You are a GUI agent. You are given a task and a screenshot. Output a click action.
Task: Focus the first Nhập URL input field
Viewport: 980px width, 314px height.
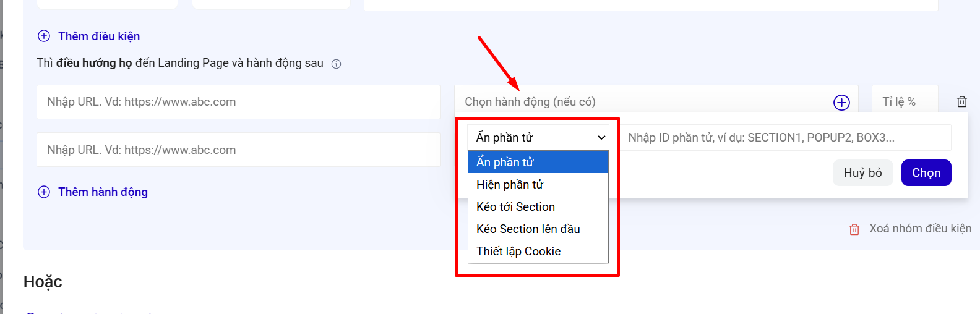tap(238, 102)
